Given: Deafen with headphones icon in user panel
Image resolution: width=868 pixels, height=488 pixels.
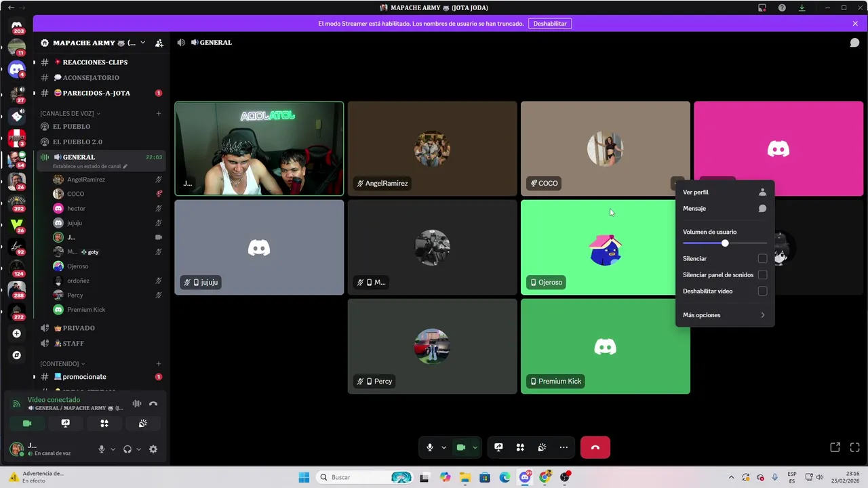Looking at the screenshot, I should tap(127, 449).
